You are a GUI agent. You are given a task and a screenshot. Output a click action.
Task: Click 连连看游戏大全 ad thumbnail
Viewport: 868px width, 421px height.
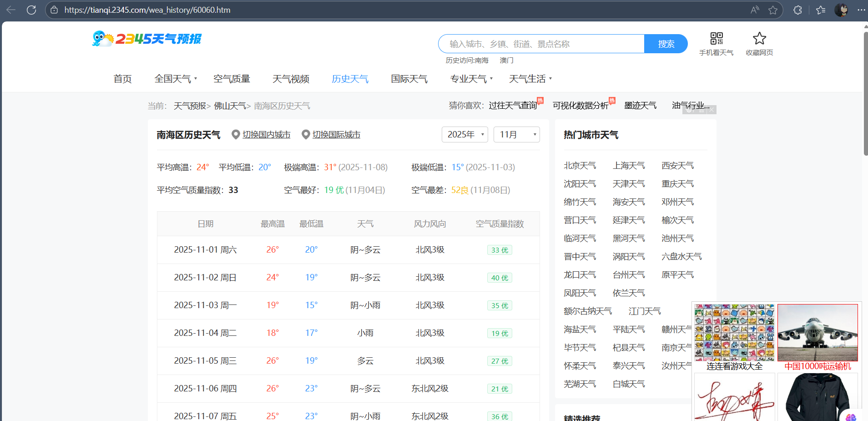click(734, 333)
